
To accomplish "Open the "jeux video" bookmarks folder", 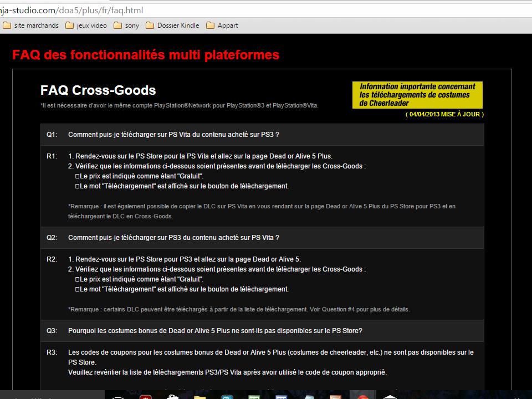I will 86,25.
